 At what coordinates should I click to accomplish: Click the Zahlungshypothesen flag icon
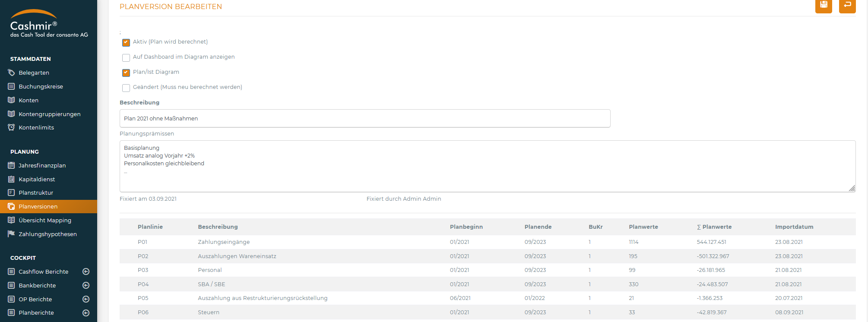tap(11, 234)
